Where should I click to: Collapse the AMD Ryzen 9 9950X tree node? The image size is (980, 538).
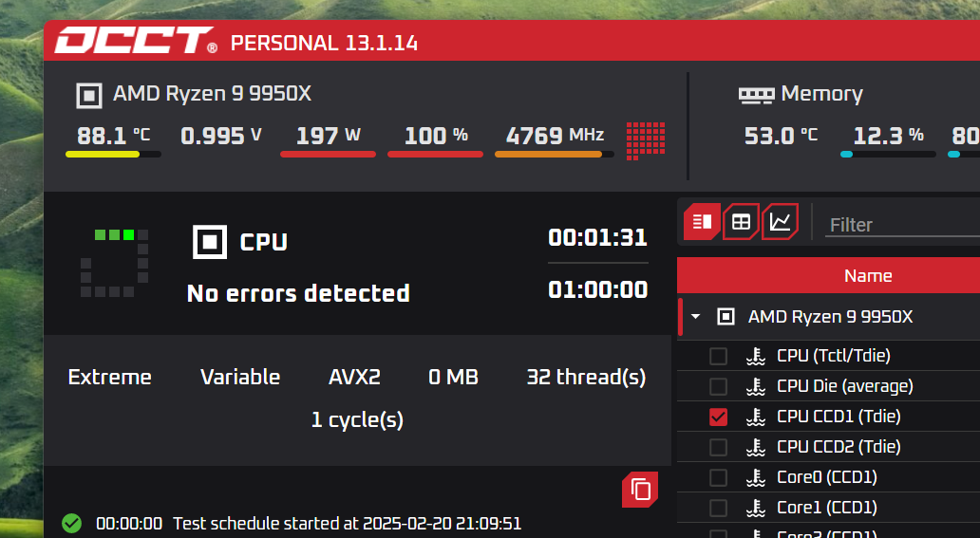(696, 317)
